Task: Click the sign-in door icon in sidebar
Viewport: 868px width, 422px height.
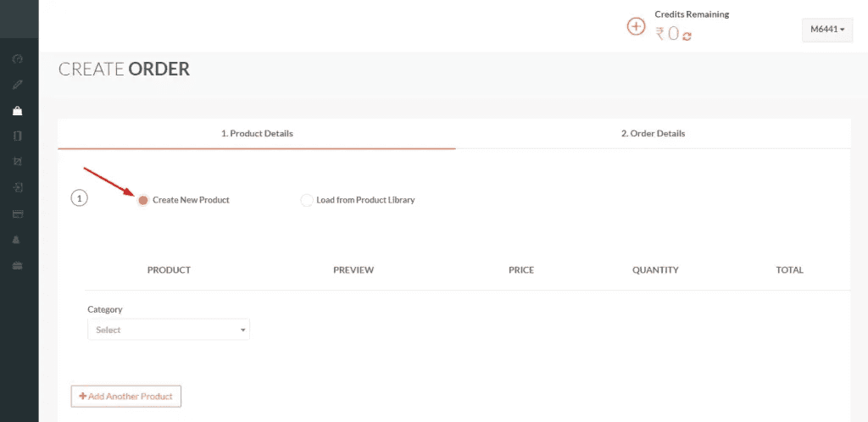Action: tap(18, 187)
